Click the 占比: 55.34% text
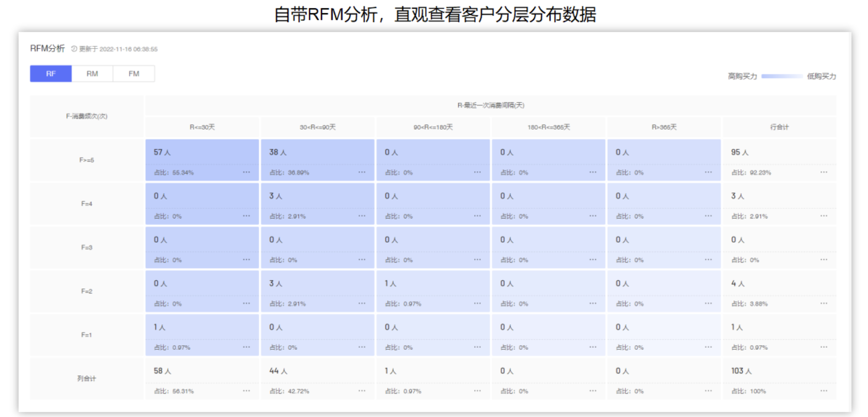 pyautogui.click(x=174, y=173)
